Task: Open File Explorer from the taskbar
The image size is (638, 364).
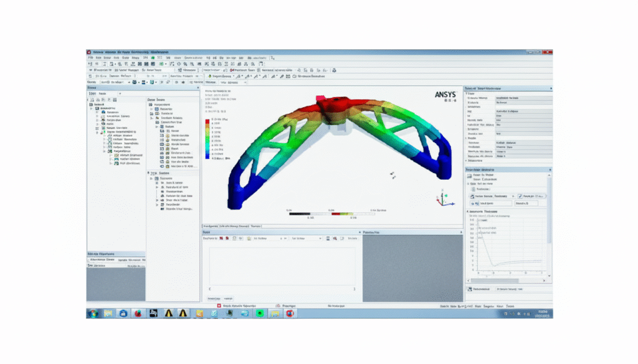Action: coord(108,313)
